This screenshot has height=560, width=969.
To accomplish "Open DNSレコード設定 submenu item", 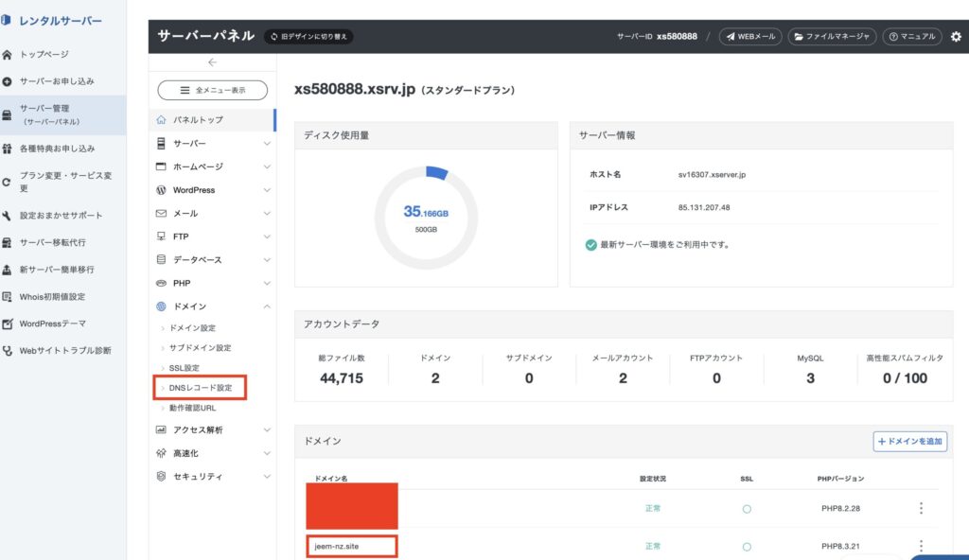I will pyautogui.click(x=200, y=388).
